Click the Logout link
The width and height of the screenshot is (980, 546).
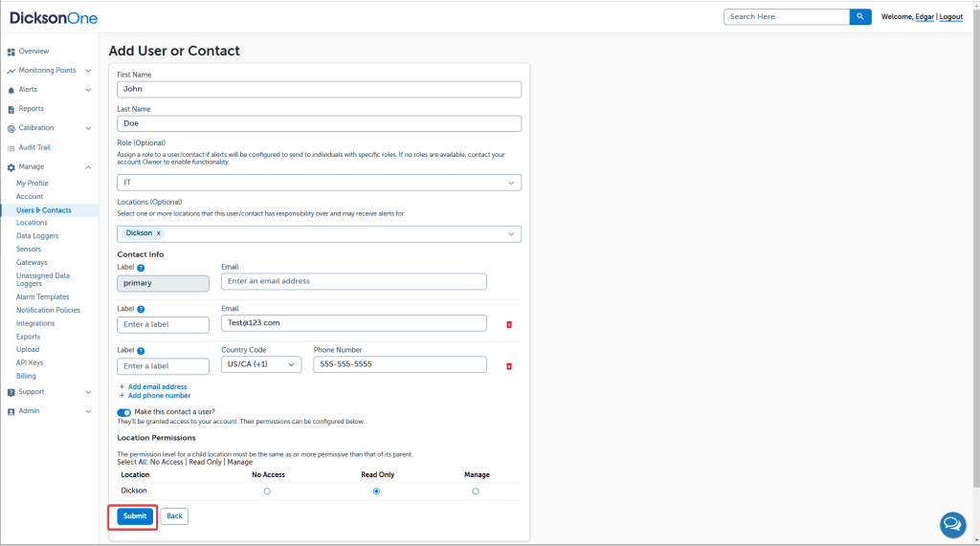coord(950,17)
